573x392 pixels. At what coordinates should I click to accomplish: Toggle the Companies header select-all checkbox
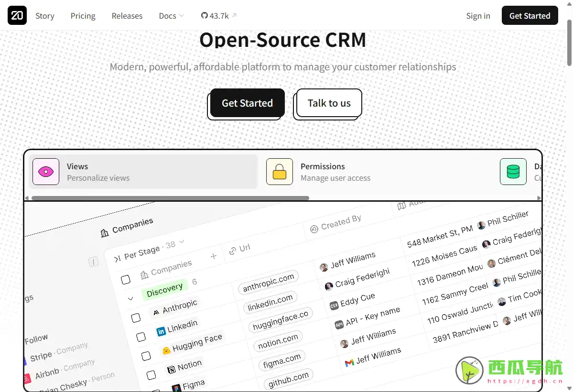[x=126, y=279]
